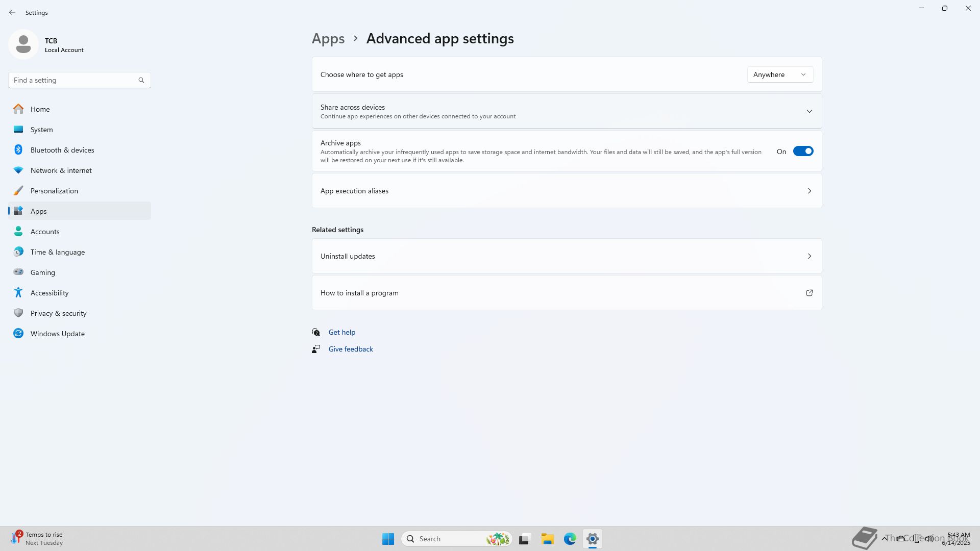
Task: Launch Microsoft Edge from the taskbar
Action: (570, 539)
